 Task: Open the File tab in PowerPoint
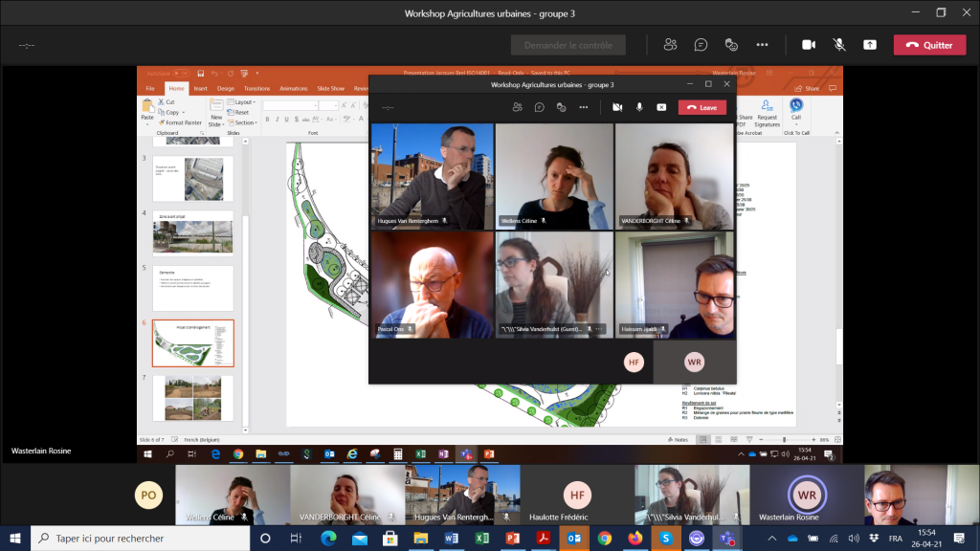pos(150,89)
